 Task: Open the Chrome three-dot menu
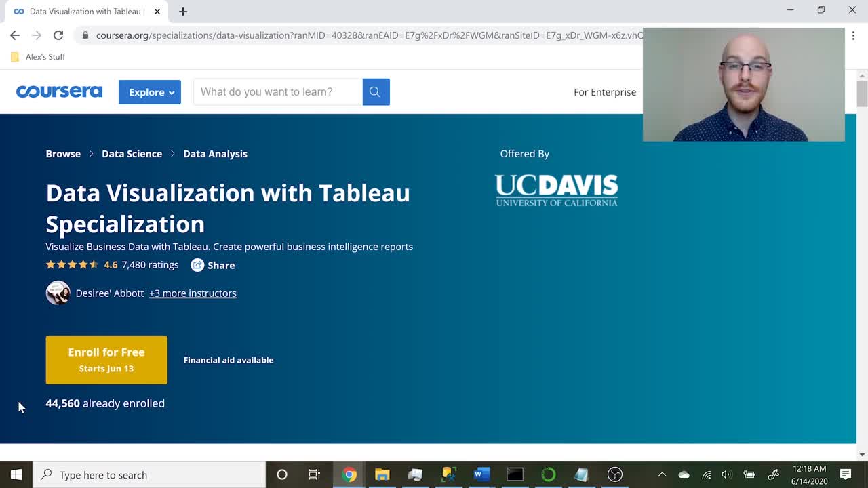(853, 35)
